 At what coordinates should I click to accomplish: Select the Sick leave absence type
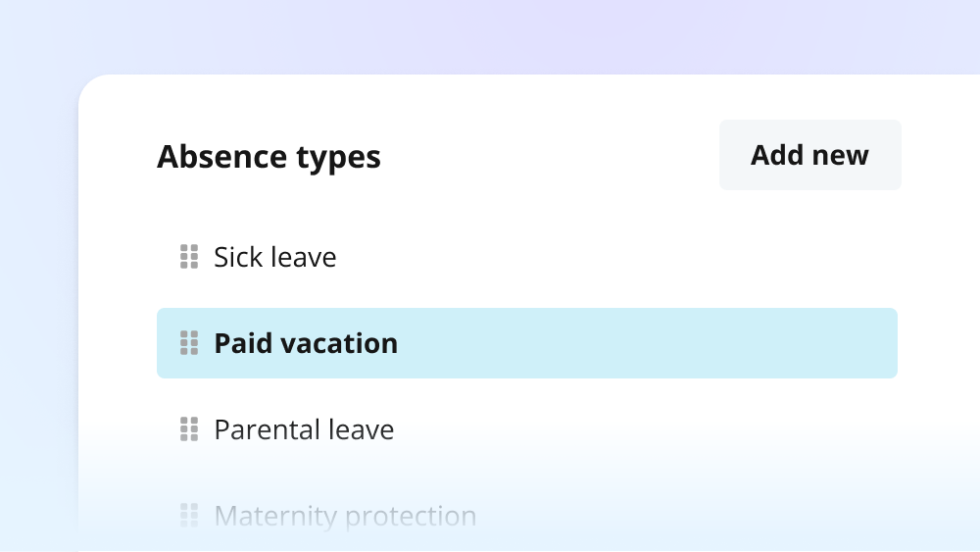[527, 257]
